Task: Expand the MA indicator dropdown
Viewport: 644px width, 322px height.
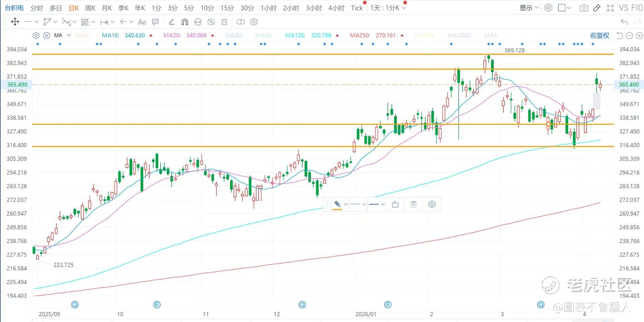Action: tap(69, 35)
